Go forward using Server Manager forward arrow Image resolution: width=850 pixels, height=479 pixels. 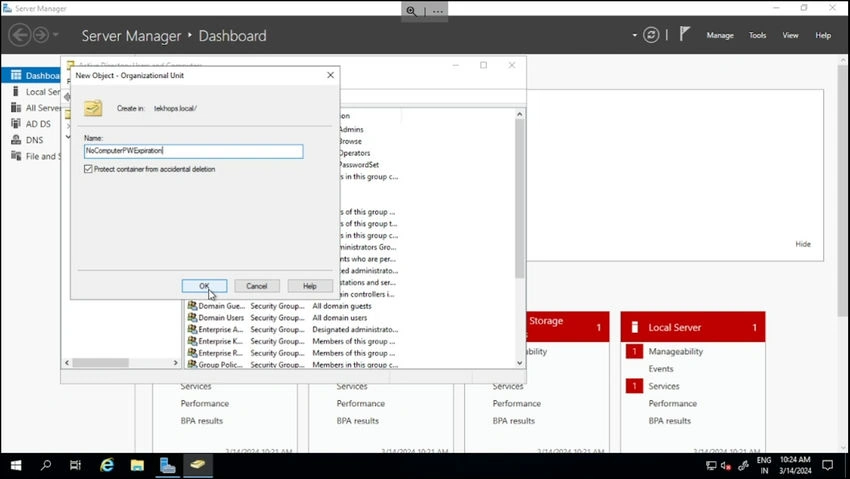[x=41, y=35]
